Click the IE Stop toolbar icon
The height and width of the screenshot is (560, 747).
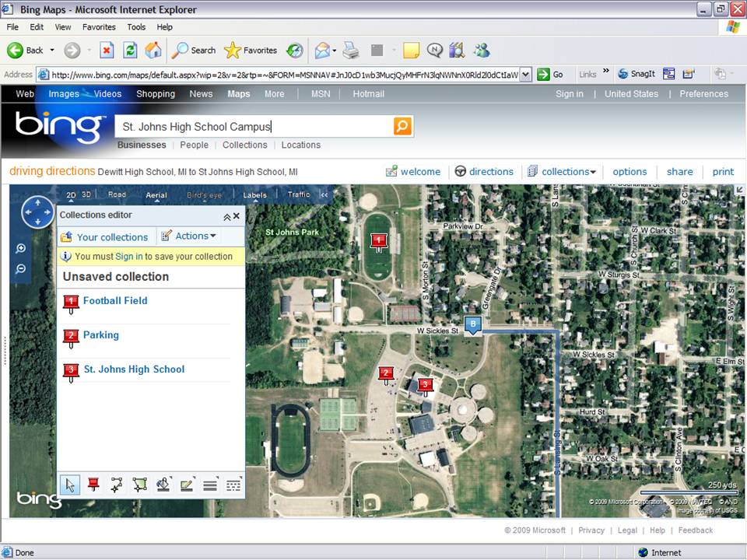107,50
